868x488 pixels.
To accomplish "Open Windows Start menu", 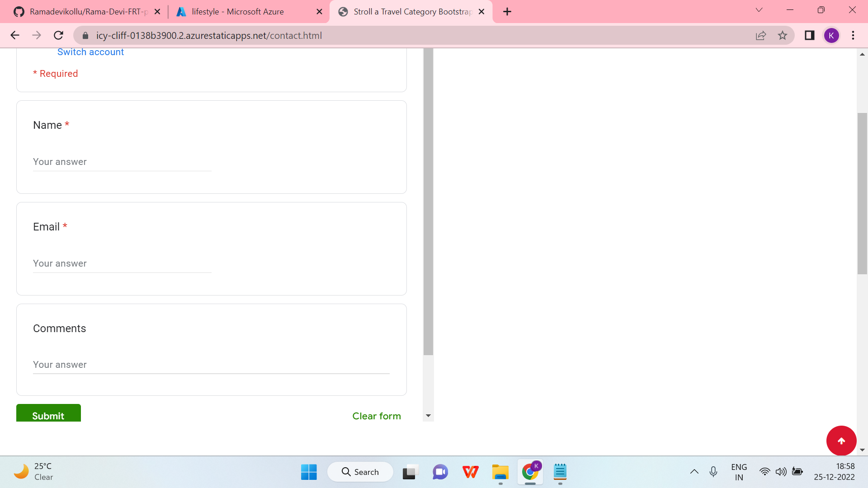I will click(x=309, y=472).
